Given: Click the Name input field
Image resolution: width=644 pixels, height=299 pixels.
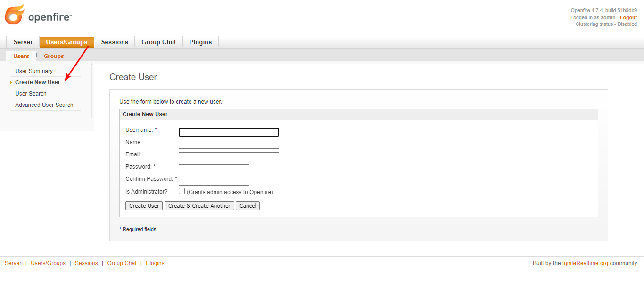Looking at the screenshot, I should tap(229, 145).
